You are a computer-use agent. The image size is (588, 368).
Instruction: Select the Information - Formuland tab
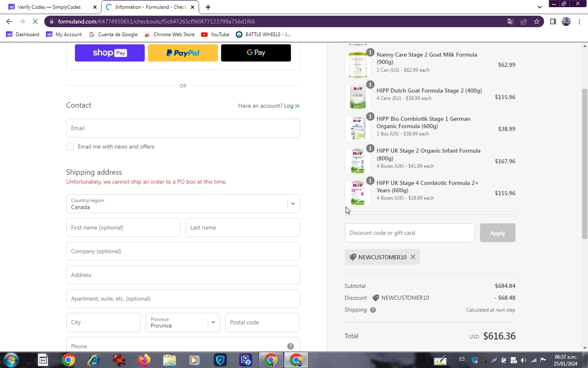tap(150, 7)
